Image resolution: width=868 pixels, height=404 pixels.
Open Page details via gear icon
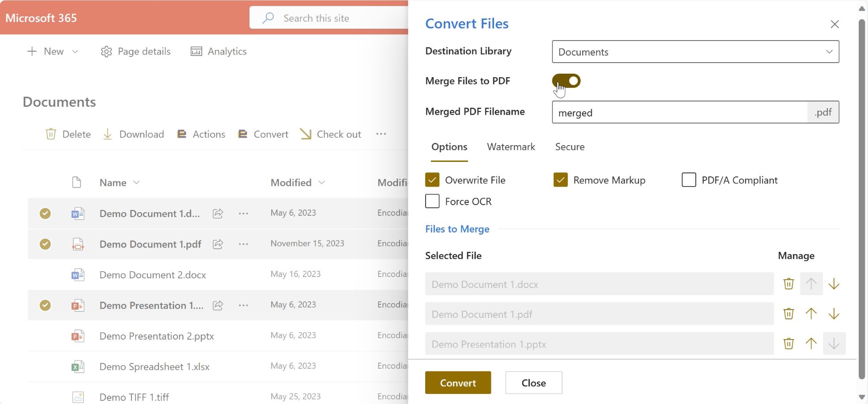coord(106,52)
